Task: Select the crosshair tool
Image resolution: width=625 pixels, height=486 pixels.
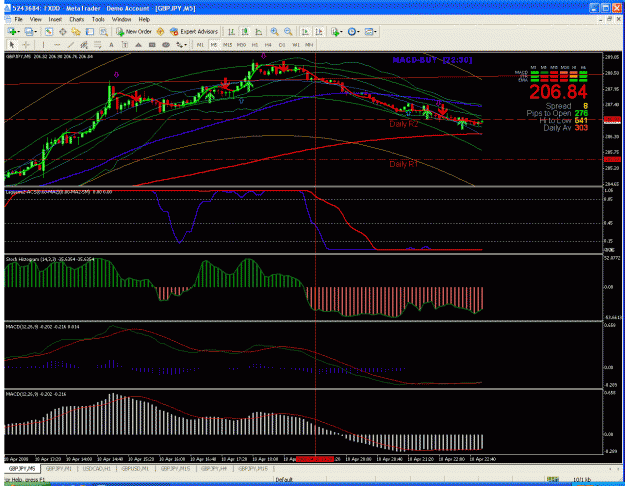Action: (x=26, y=45)
